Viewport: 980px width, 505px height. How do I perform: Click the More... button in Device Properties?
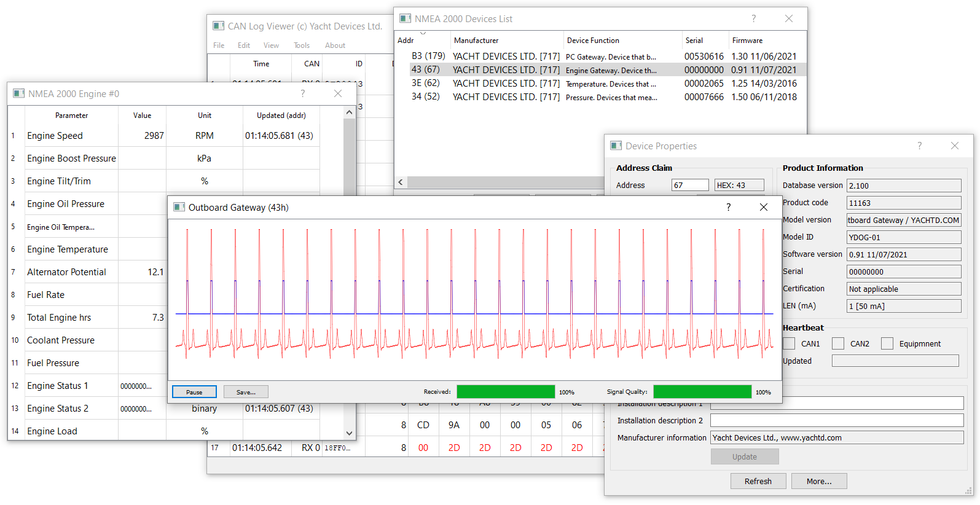click(x=819, y=481)
